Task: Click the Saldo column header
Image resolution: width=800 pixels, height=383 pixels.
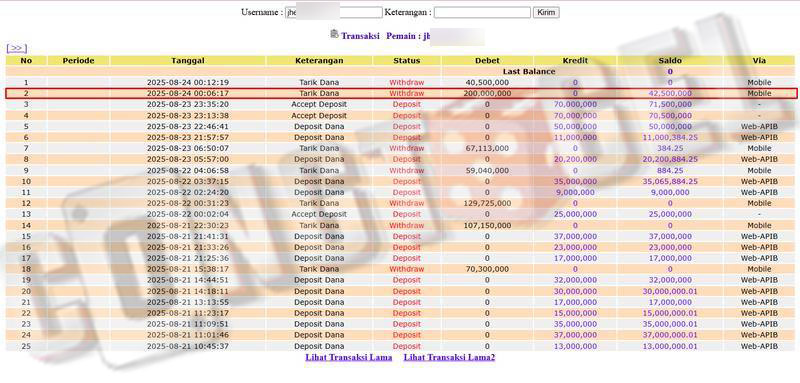Action: pyautogui.click(x=670, y=61)
